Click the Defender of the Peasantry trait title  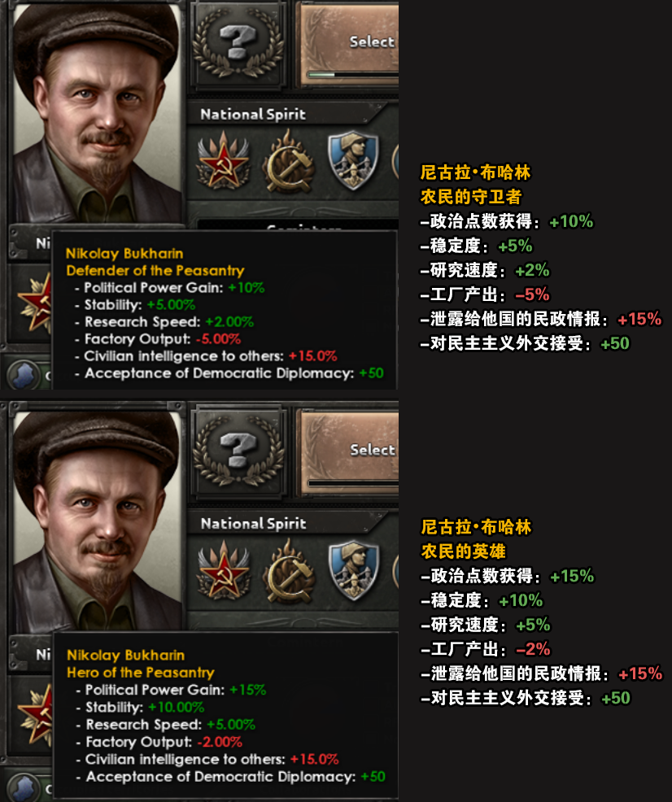pos(155,271)
